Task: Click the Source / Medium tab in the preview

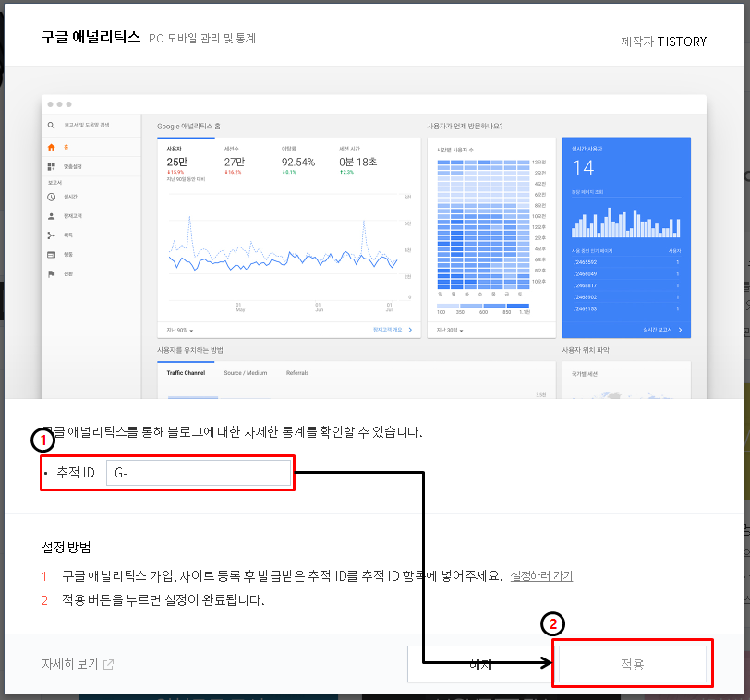Action: pos(246,373)
